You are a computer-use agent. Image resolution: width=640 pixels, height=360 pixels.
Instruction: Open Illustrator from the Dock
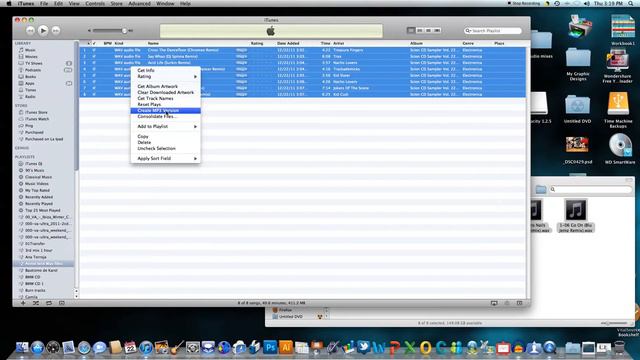point(286,347)
